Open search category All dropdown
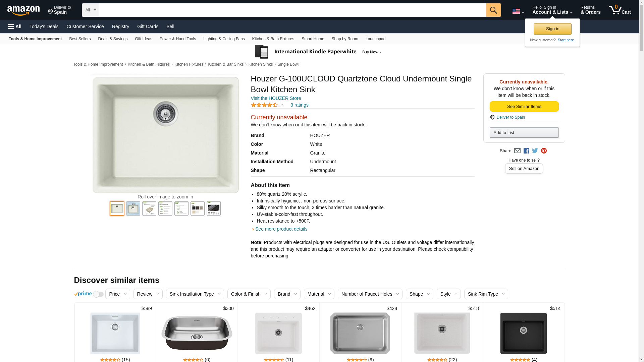Viewport: 644px width, 362px height. click(91, 10)
